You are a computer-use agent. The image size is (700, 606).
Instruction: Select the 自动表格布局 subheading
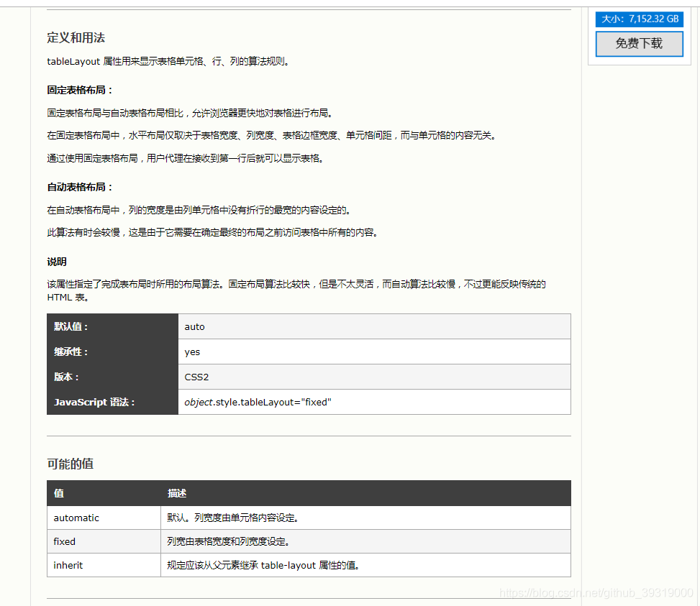79,188
